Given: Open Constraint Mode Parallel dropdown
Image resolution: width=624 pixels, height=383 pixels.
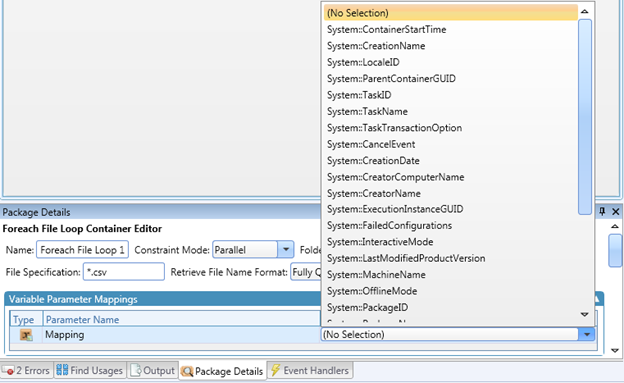Looking at the screenshot, I should 285,250.
